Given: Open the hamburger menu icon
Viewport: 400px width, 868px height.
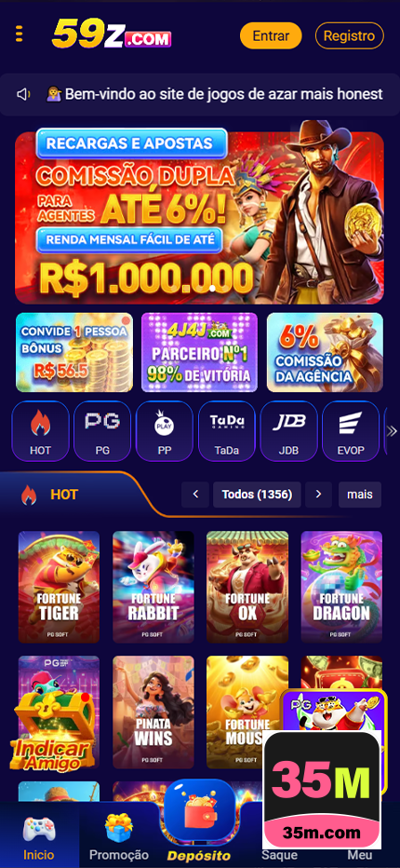Looking at the screenshot, I should coord(19,34).
